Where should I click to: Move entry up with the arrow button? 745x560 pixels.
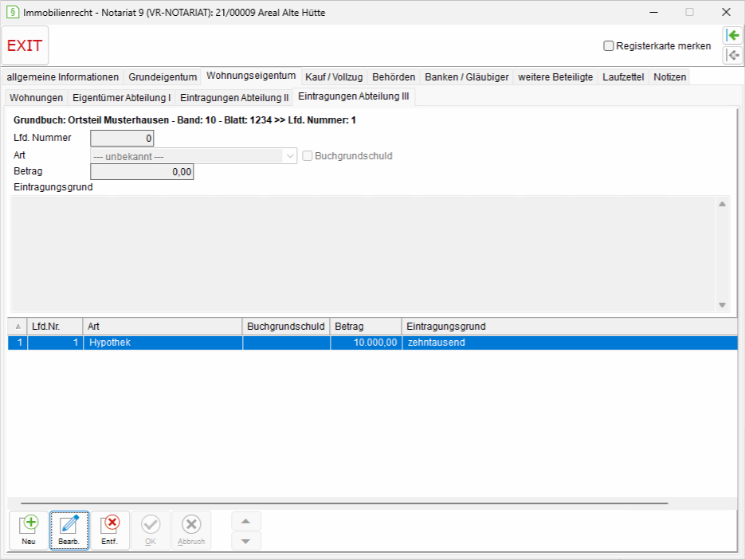(246, 521)
